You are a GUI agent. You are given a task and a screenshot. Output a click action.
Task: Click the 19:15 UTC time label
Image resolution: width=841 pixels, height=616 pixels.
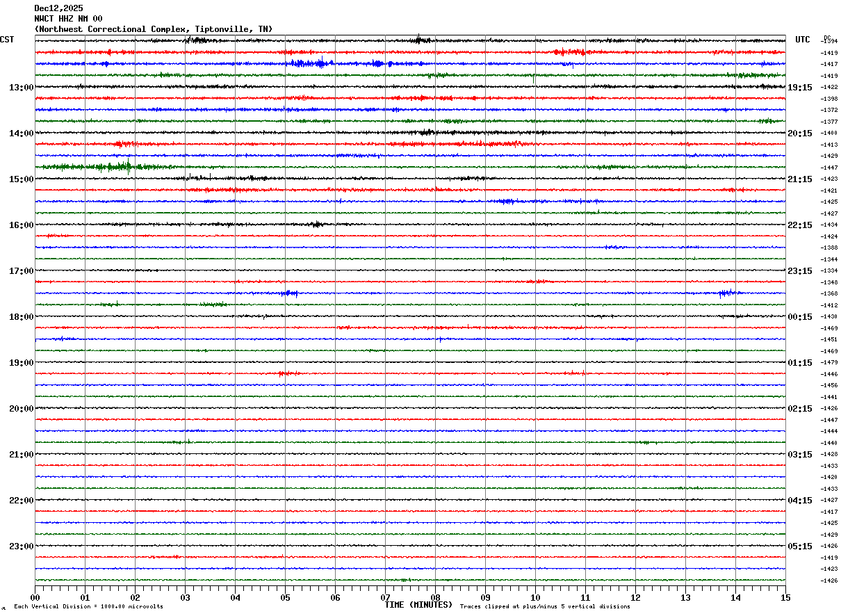(800, 87)
